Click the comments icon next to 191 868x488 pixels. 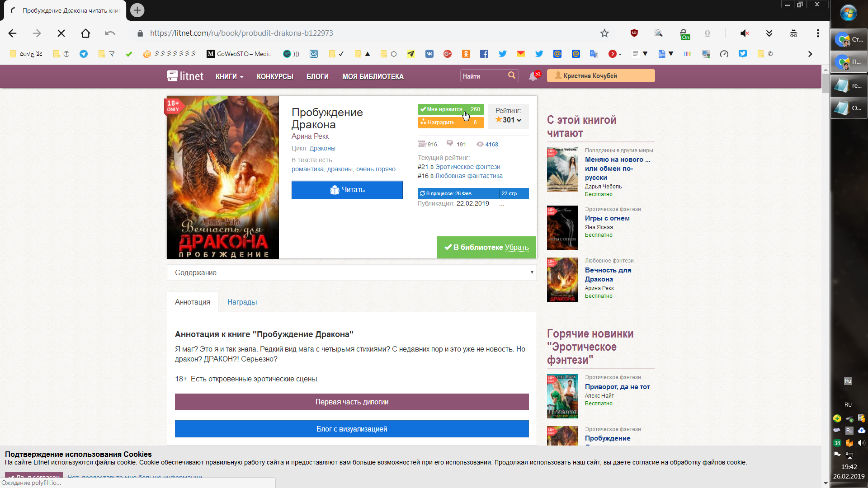450,144
